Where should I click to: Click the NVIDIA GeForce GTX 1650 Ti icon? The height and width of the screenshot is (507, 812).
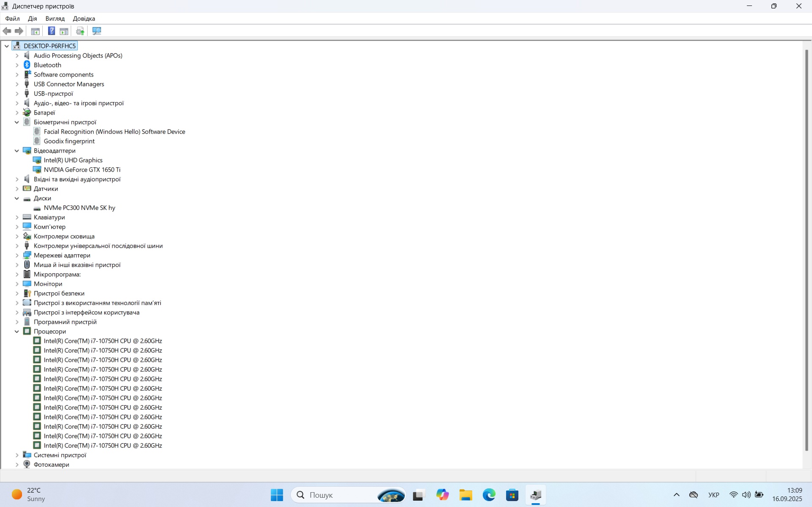coord(37,170)
